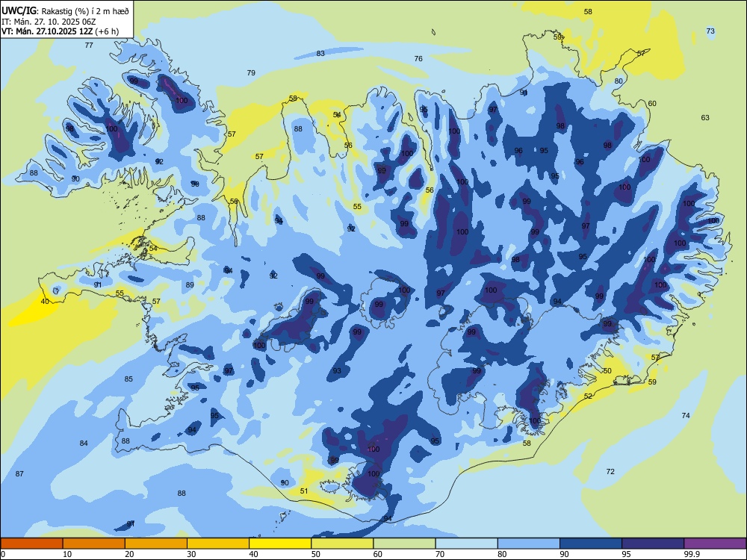The image size is (747, 560).
Task: Click the bright yellow 40–50 legend swatch
Action: pyautogui.click(x=280, y=544)
